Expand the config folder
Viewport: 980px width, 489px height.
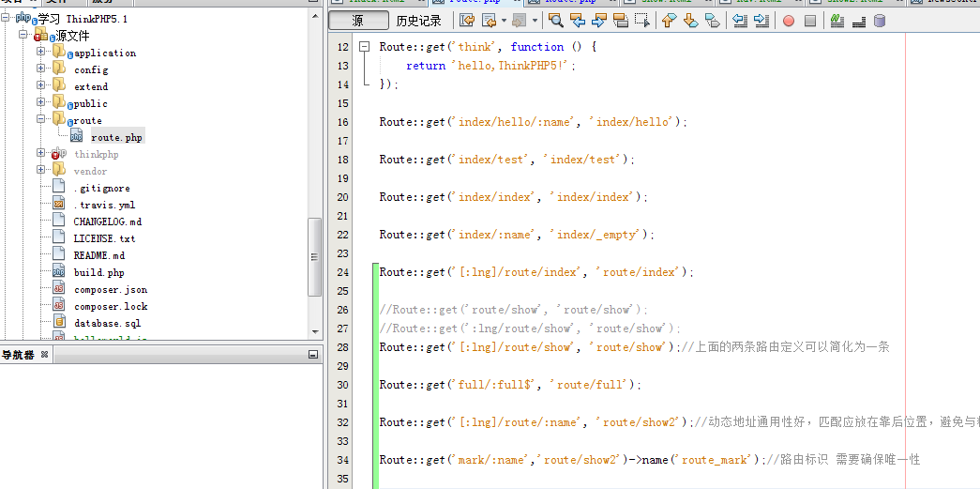coord(41,69)
